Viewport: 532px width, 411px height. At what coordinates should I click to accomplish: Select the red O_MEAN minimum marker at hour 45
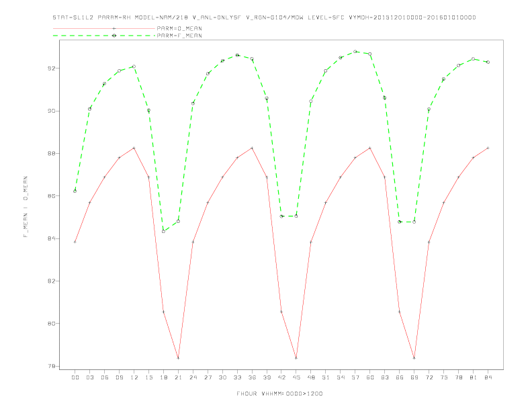(x=296, y=358)
